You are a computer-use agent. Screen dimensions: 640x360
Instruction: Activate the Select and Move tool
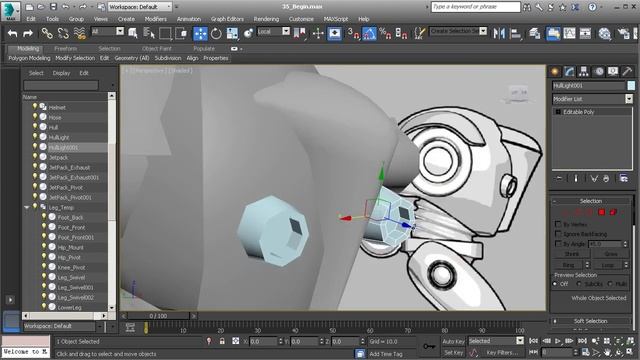(x=200, y=33)
